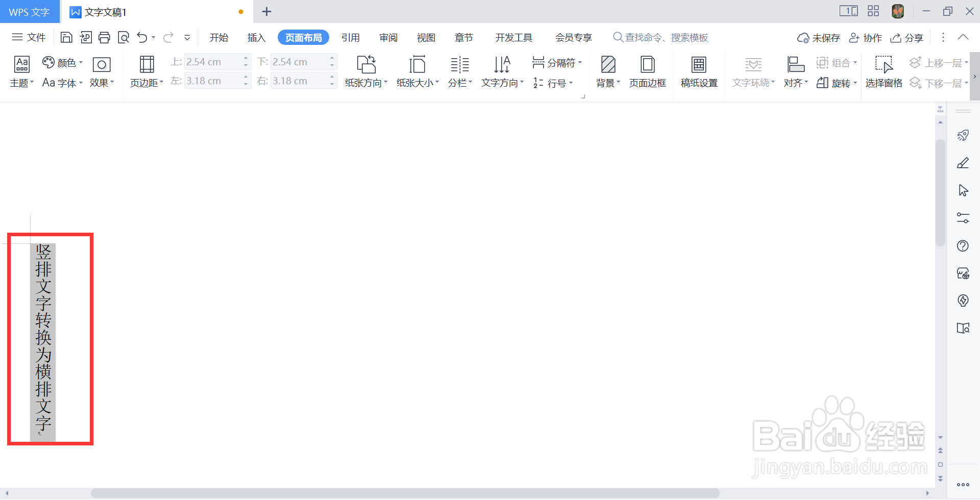Click the 对齐 align icon
980x500 pixels.
pos(796,64)
